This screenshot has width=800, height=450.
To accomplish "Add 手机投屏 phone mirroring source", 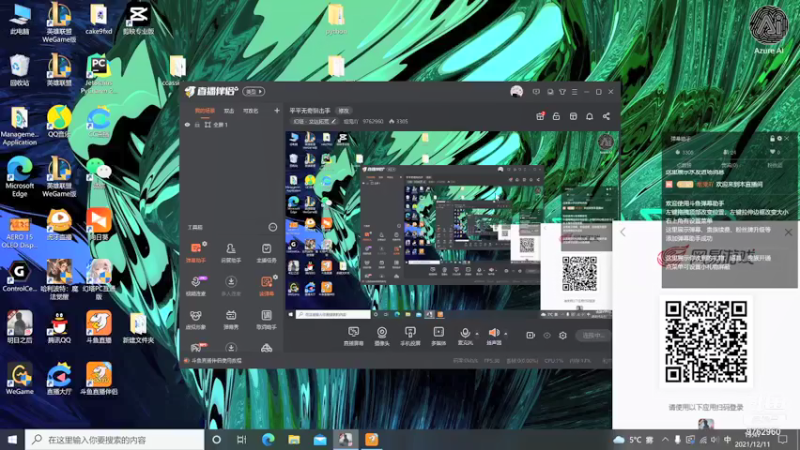I will 410,336.
